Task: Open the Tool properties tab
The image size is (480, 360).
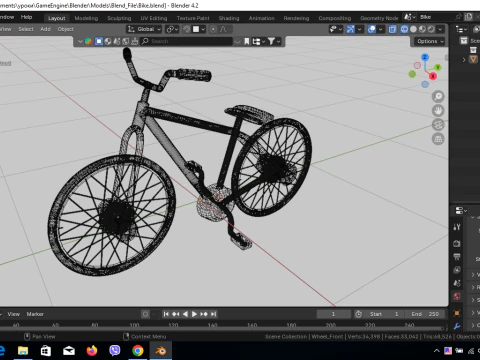Action: (x=457, y=227)
